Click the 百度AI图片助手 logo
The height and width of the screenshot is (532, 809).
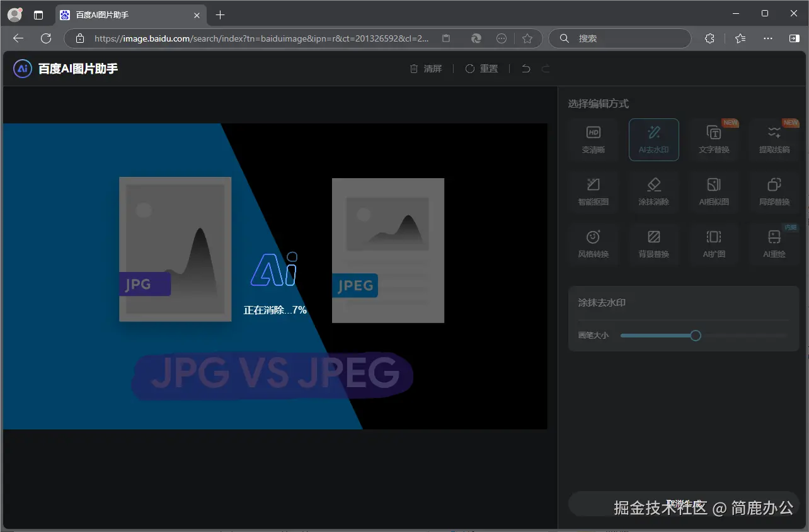tap(66, 69)
